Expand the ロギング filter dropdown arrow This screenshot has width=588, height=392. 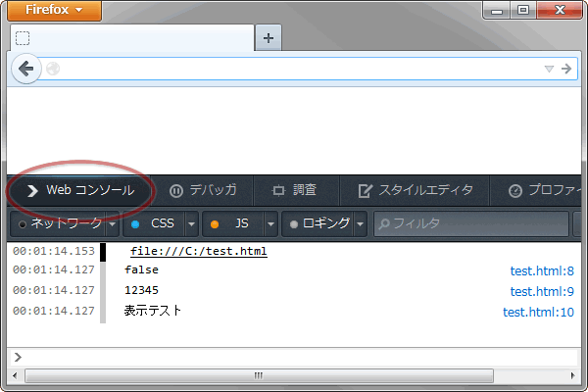coord(360,224)
